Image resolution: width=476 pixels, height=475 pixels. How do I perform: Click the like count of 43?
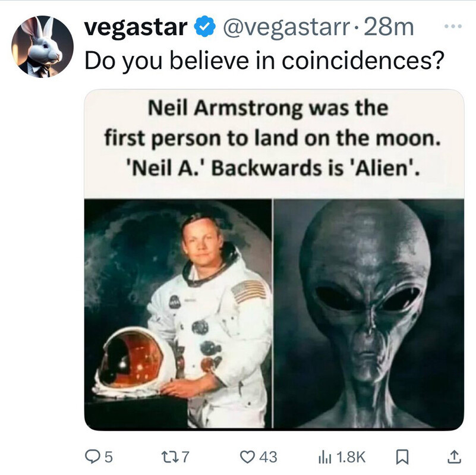[269, 456]
